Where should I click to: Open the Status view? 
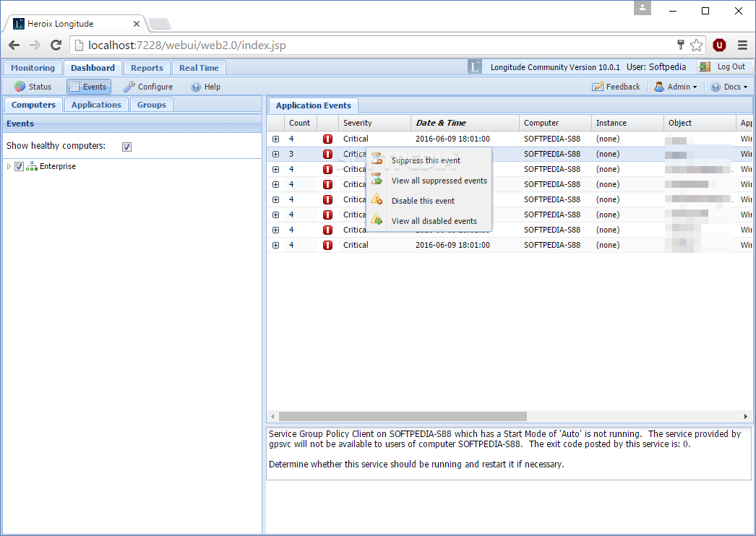(33, 87)
